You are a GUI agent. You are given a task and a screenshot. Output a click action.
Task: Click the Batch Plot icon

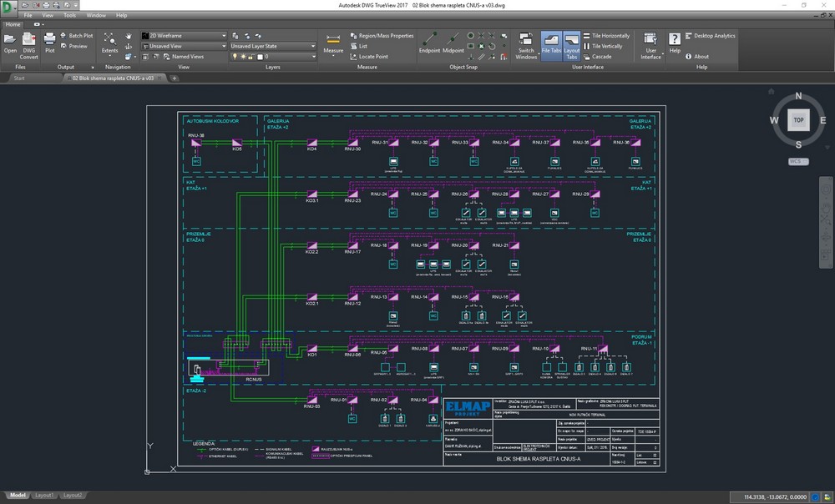coord(77,36)
